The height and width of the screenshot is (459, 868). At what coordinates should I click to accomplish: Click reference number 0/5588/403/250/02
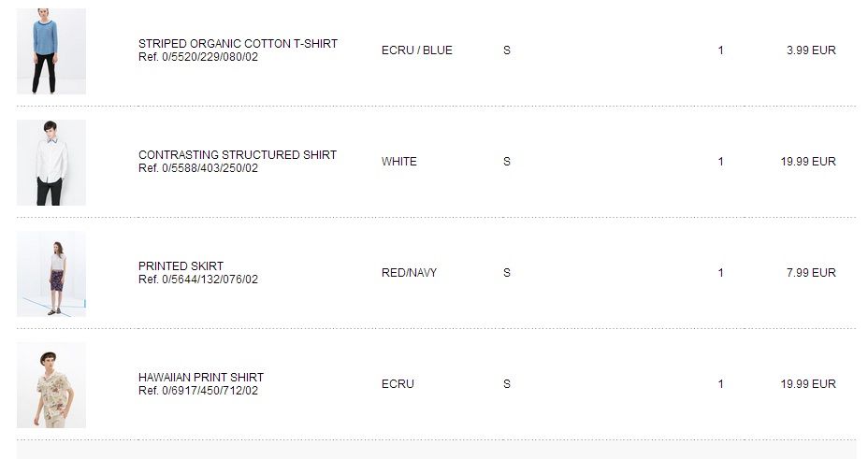(x=198, y=168)
